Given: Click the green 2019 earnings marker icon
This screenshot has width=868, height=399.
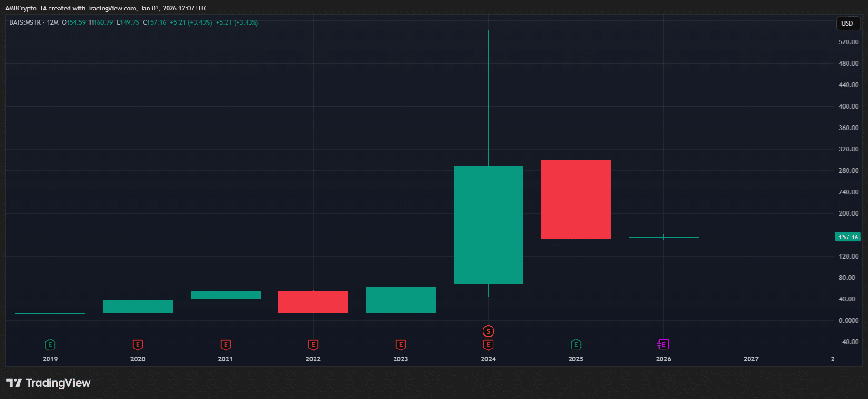Looking at the screenshot, I should click(x=50, y=344).
